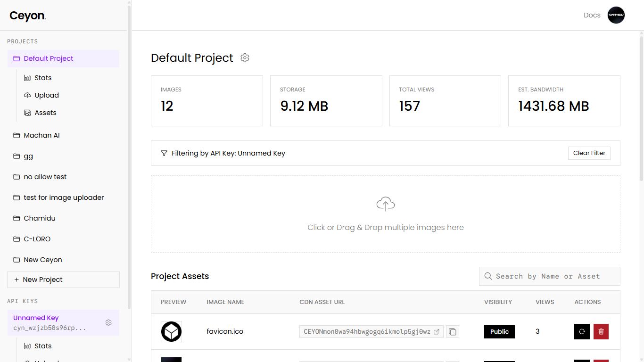Click the Visibility column header
The width and height of the screenshot is (644, 362).
click(498, 302)
